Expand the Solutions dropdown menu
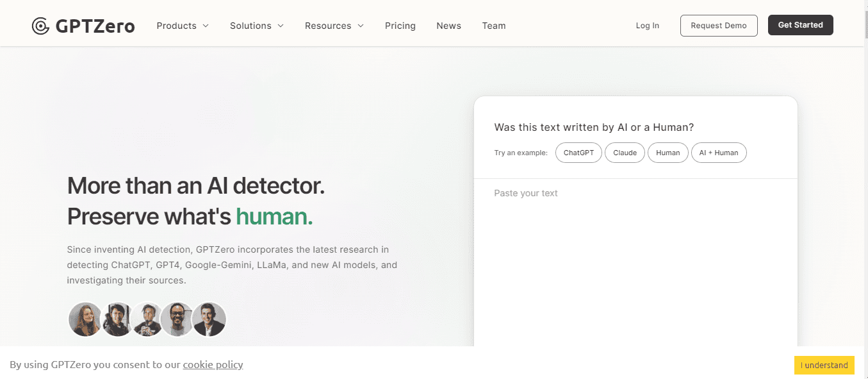Screen dimensions: 868x379 [x=256, y=26]
